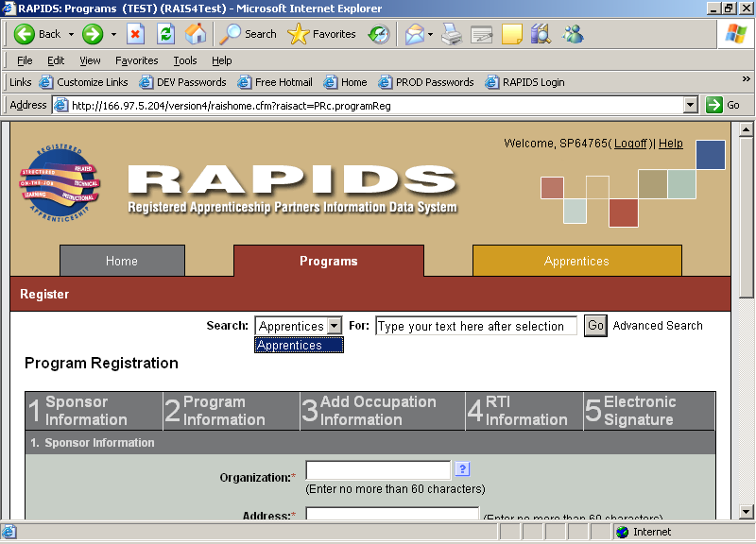Click the Mail envelope icon
The image size is (756, 544).
(415, 34)
